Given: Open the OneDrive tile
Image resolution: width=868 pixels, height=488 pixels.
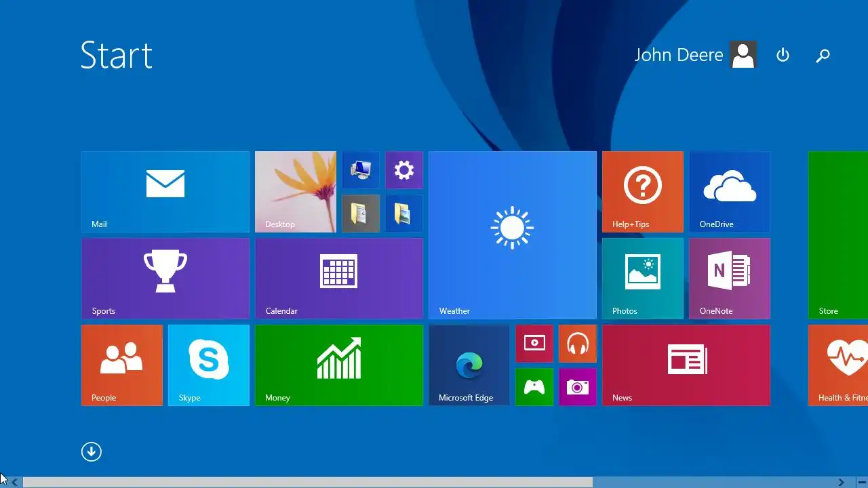Looking at the screenshot, I should (730, 192).
